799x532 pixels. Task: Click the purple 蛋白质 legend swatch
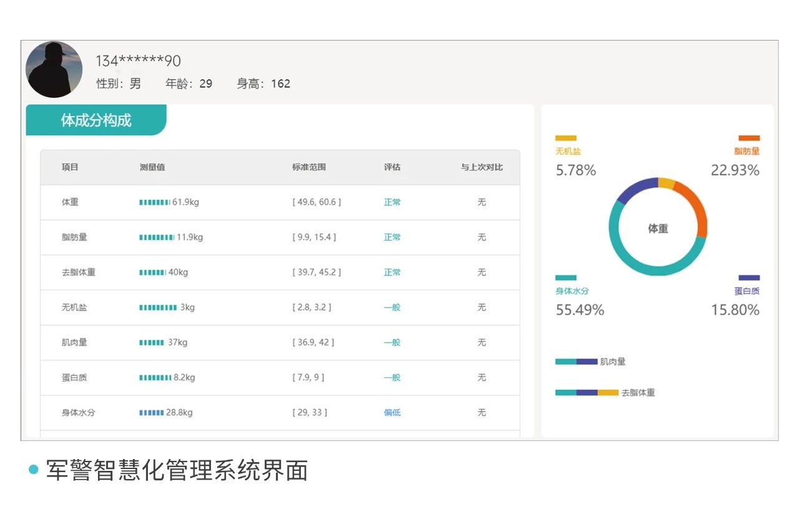(x=749, y=278)
